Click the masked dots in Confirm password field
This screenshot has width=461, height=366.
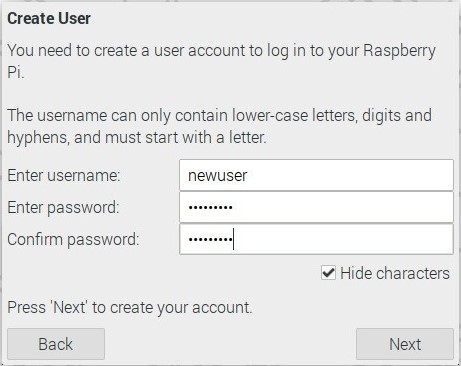tap(210, 239)
